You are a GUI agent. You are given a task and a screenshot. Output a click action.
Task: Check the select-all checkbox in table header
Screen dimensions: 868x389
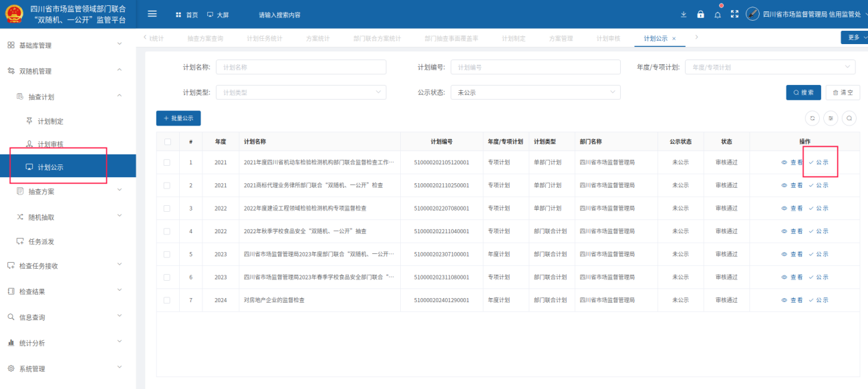point(168,142)
